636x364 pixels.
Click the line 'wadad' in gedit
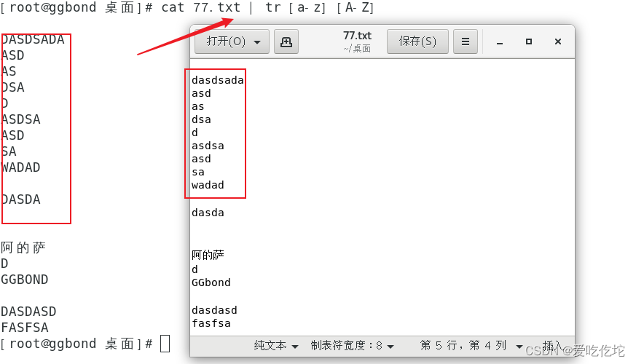pyautogui.click(x=208, y=185)
